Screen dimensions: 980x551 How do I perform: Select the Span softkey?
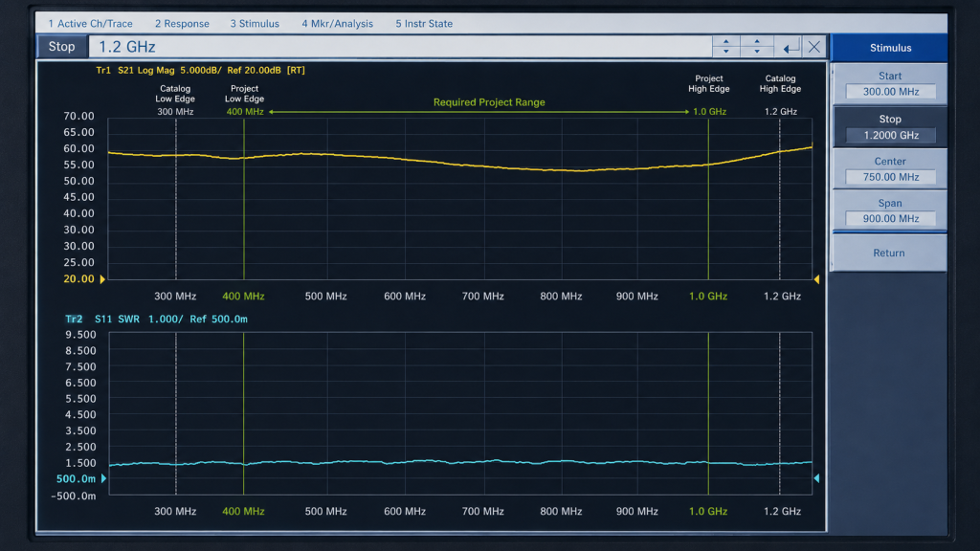click(x=890, y=210)
